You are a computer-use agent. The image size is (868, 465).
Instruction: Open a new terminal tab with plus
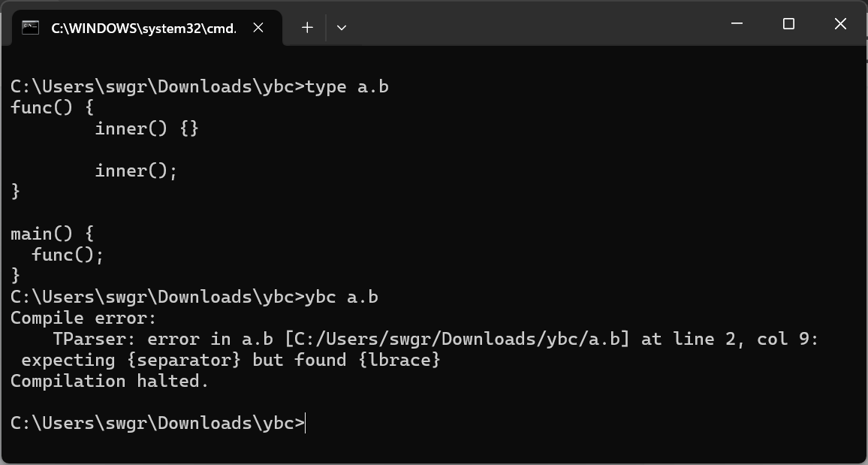coord(307,27)
